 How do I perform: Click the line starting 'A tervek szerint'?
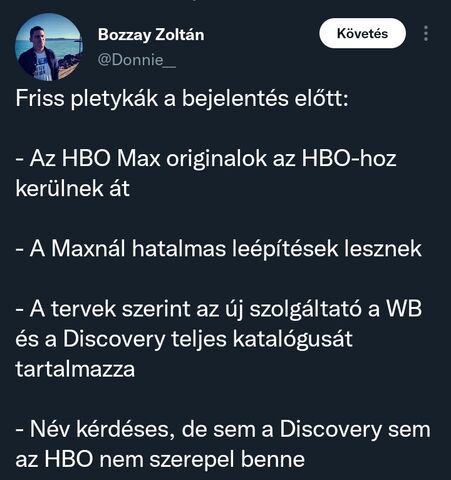(219, 309)
